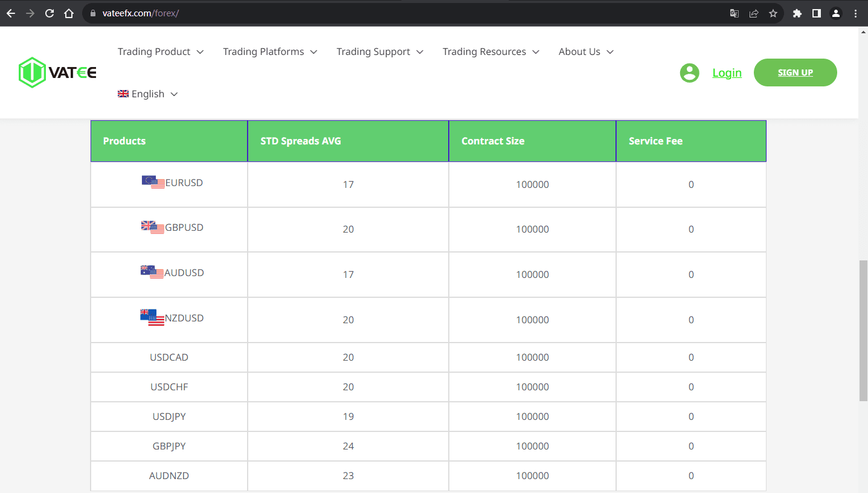
Task: Bookmark this page with the star icon
Action: (773, 13)
